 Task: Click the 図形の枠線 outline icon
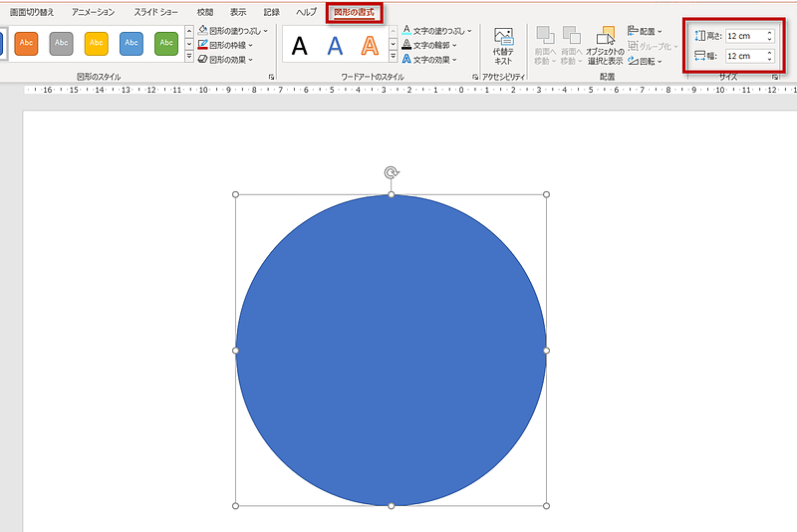(x=203, y=45)
